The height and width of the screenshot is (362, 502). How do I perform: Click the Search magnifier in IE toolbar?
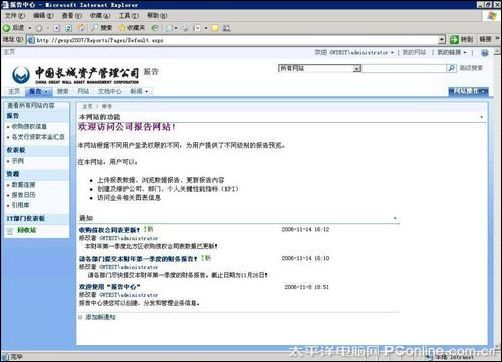pos(95,28)
